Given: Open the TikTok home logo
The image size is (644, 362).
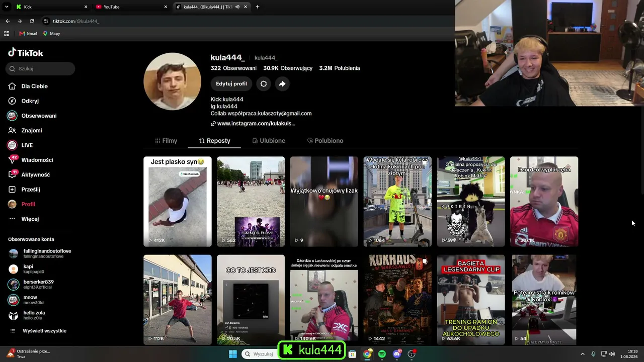Looking at the screenshot, I should (26, 53).
